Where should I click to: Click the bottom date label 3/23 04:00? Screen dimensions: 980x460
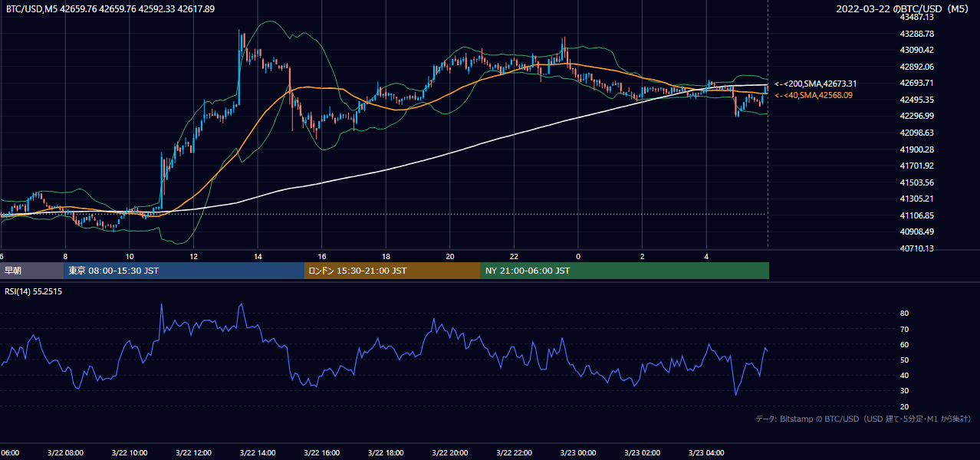[706, 453]
